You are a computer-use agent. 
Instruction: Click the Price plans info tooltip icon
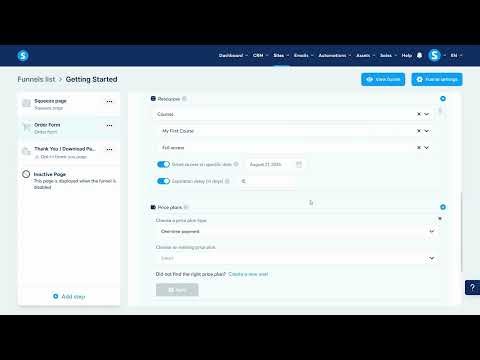point(186,207)
